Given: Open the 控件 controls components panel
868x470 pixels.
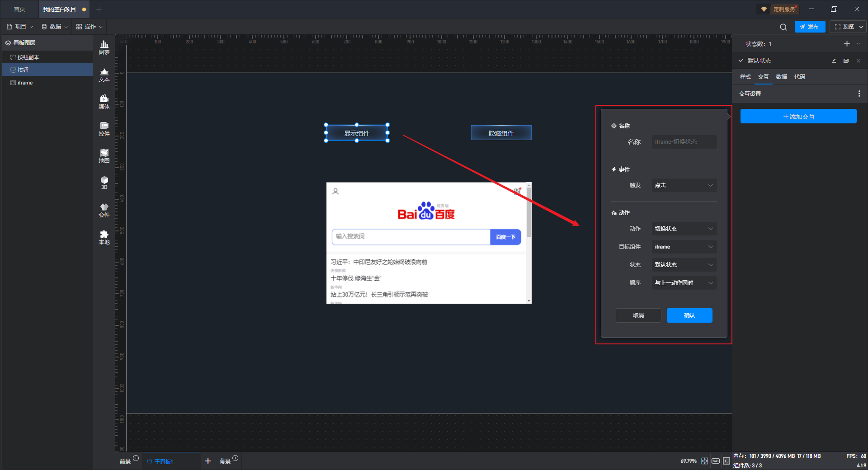Looking at the screenshot, I should 104,129.
